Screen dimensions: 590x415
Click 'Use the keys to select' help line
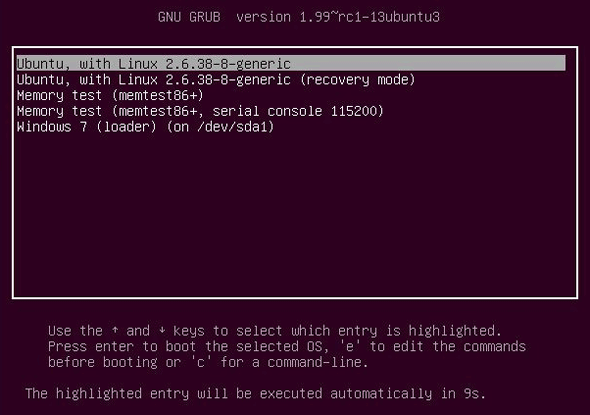pyautogui.click(x=275, y=331)
